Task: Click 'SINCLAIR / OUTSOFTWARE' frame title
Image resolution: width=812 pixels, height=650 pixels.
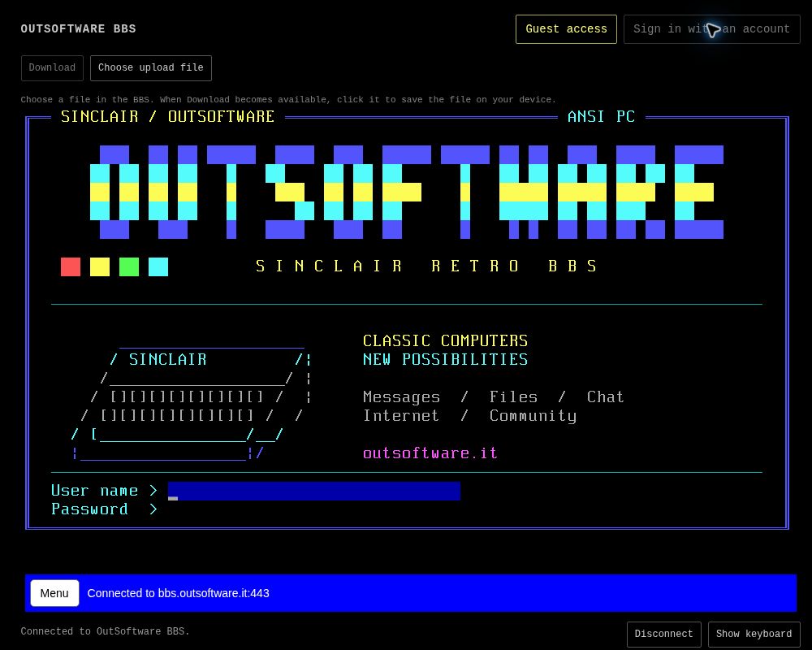Action: [x=168, y=117]
